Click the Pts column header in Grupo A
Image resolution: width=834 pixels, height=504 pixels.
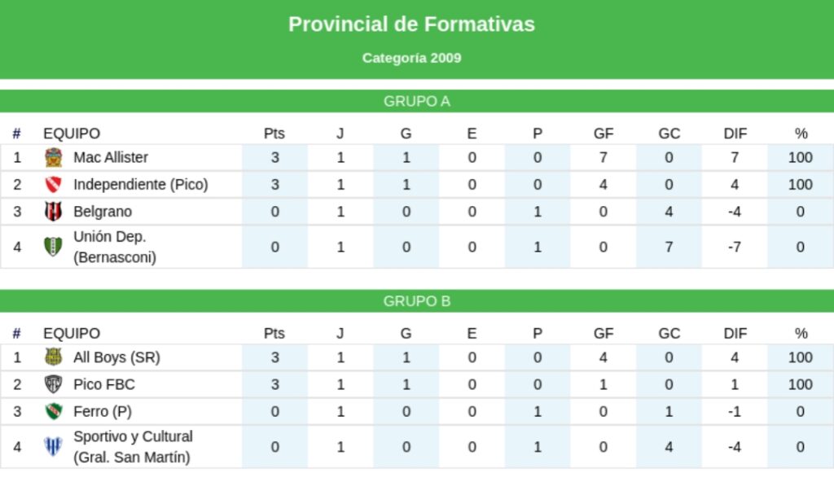[274, 134]
